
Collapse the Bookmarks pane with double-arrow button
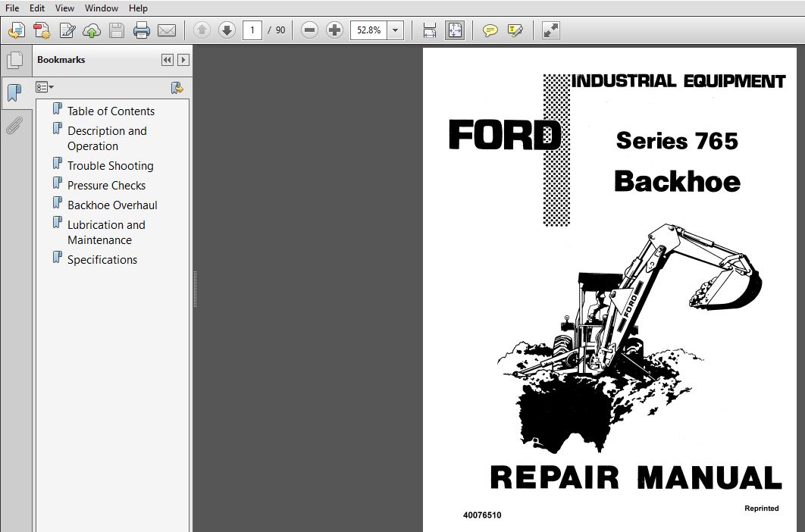(x=168, y=60)
